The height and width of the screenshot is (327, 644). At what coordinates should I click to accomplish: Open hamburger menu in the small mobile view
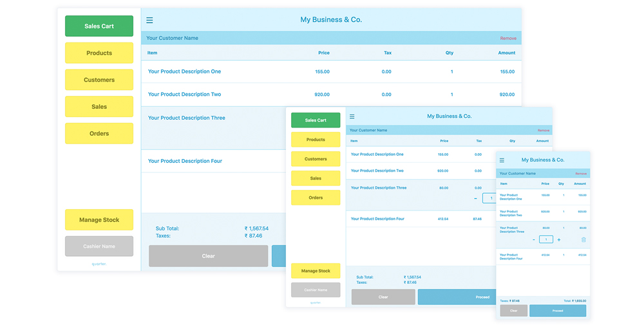tap(502, 160)
